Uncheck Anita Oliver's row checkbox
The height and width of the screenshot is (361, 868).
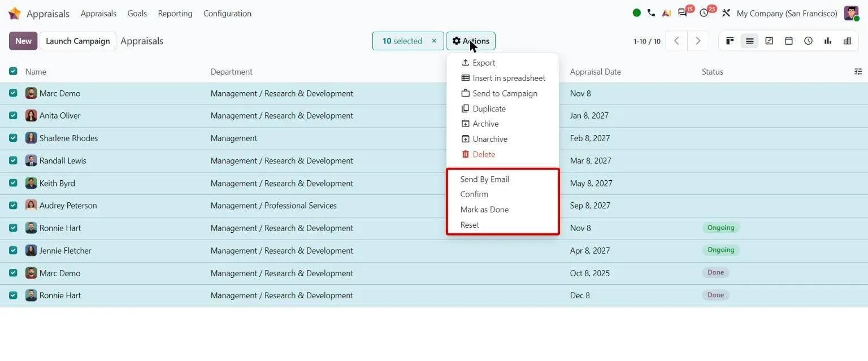(13, 115)
